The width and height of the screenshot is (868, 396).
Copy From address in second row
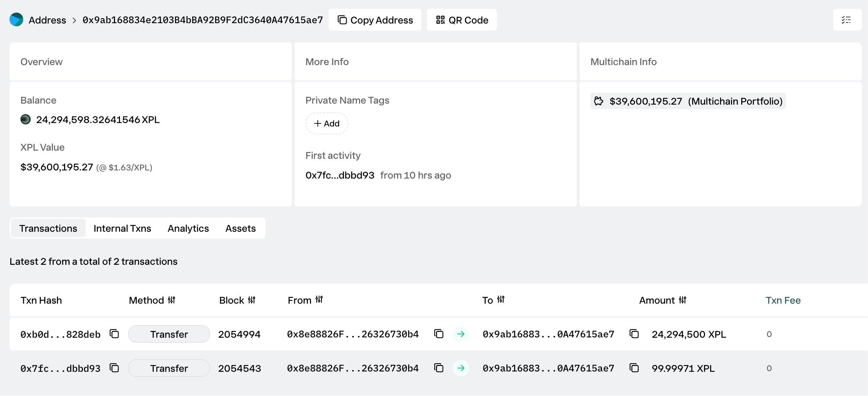[439, 368]
